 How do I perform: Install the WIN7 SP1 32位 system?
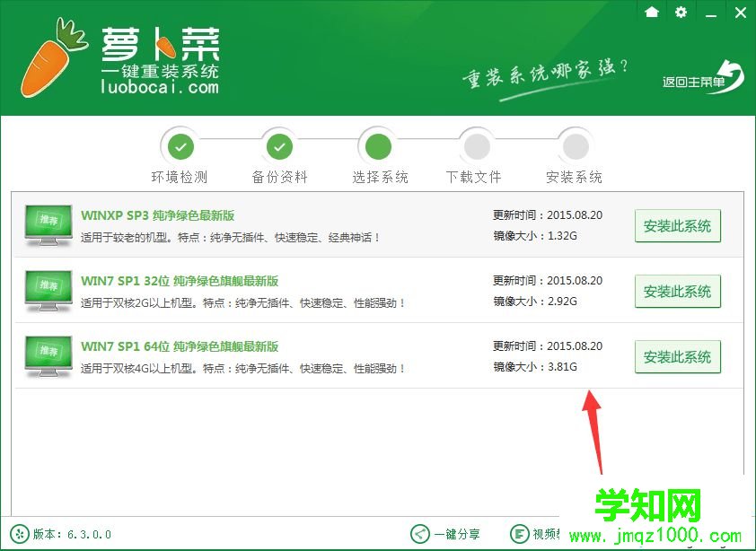677,291
